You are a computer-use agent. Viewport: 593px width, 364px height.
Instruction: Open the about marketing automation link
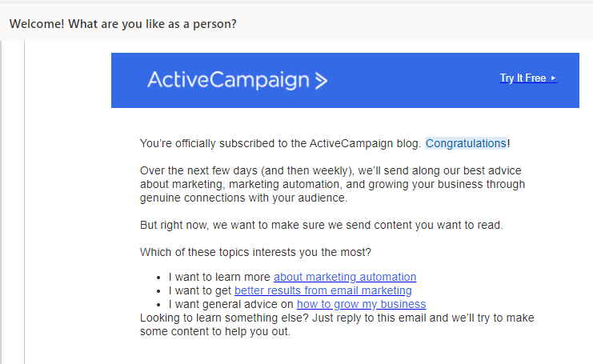(345, 277)
